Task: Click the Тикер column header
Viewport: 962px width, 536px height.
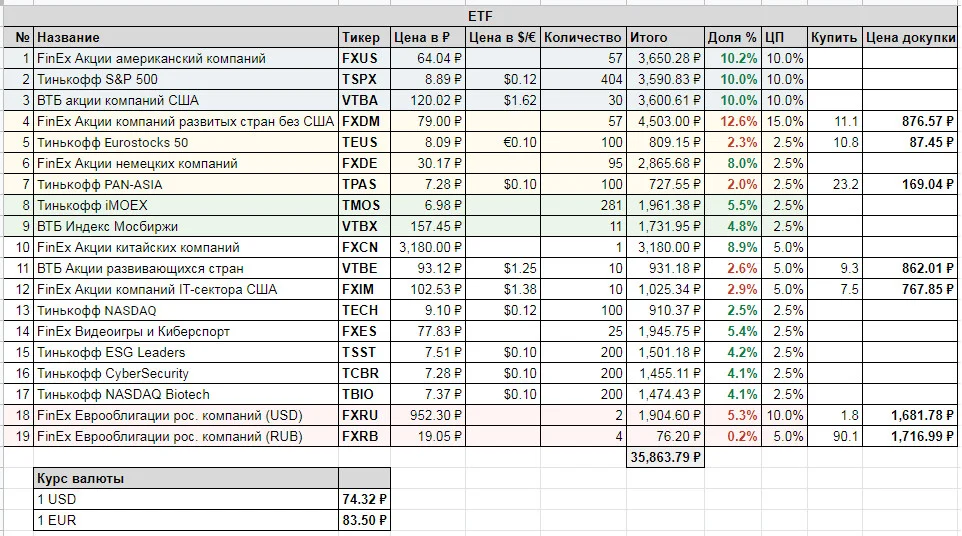Action: pos(364,37)
